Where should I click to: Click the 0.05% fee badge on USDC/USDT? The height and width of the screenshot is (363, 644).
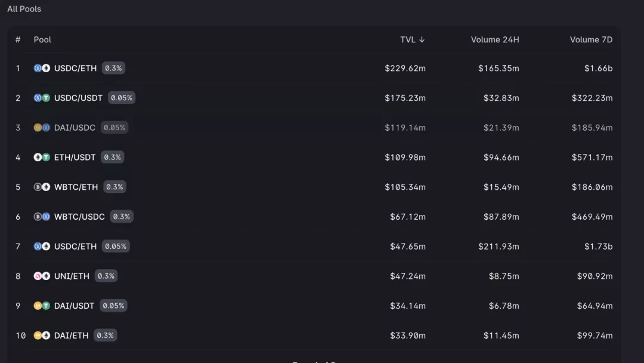point(122,98)
